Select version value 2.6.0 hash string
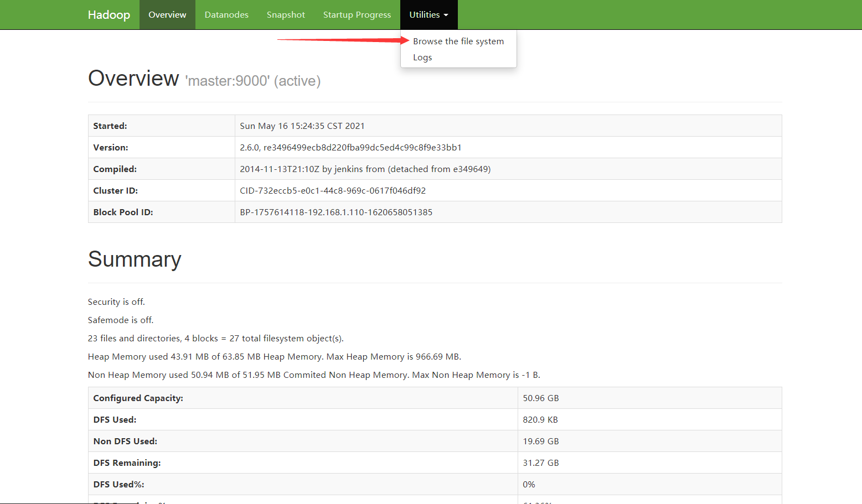The image size is (862, 504). (x=351, y=148)
